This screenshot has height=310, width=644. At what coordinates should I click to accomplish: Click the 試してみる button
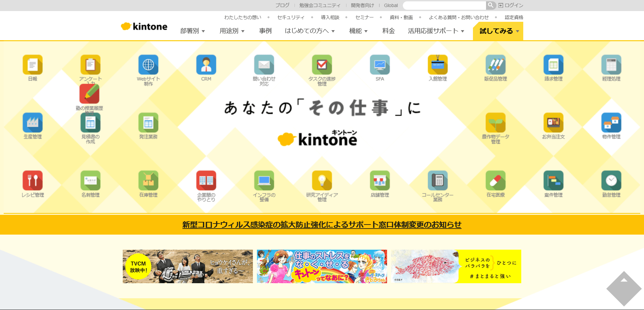tap(498, 31)
